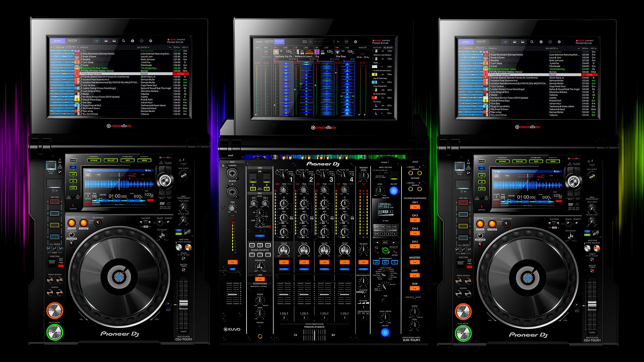Open green MENU button on left CDJ
The image size is (644, 362).
[145, 161]
